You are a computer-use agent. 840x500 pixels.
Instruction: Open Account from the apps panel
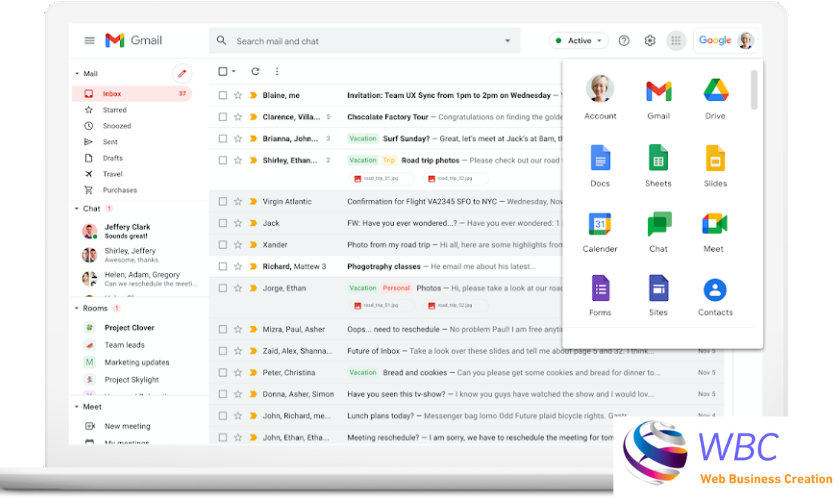[599, 98]
